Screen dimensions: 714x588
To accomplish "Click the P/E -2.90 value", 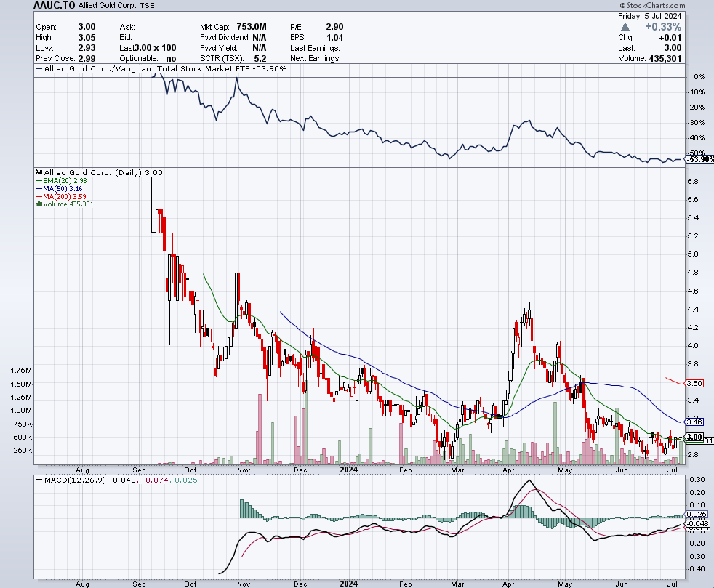I will tap(333, 27).
